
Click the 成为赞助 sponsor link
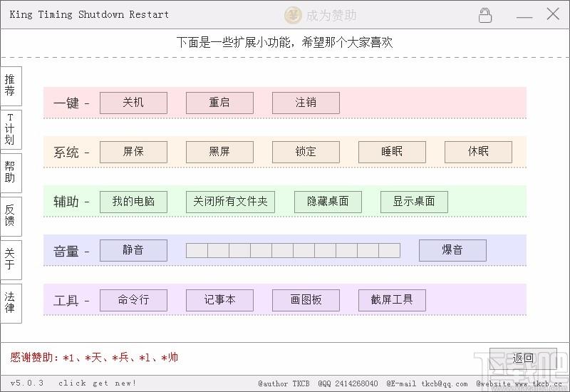pyautogui.click(x=331, y=16)
